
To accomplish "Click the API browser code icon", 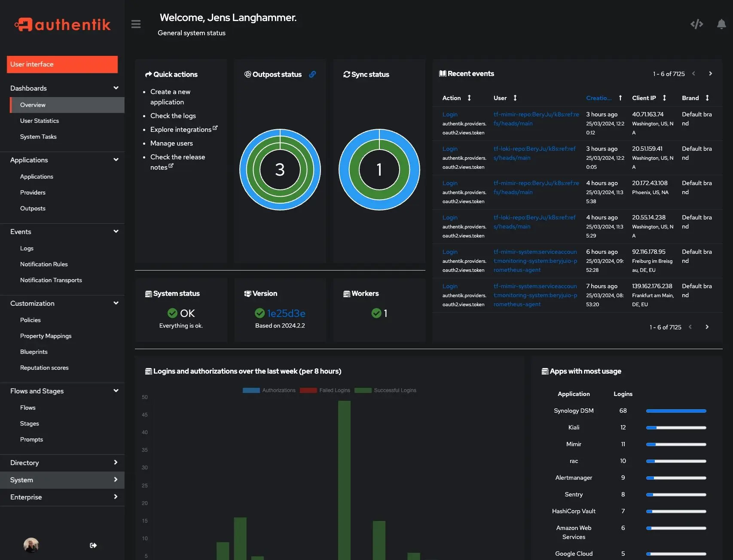I will [696, 24].
